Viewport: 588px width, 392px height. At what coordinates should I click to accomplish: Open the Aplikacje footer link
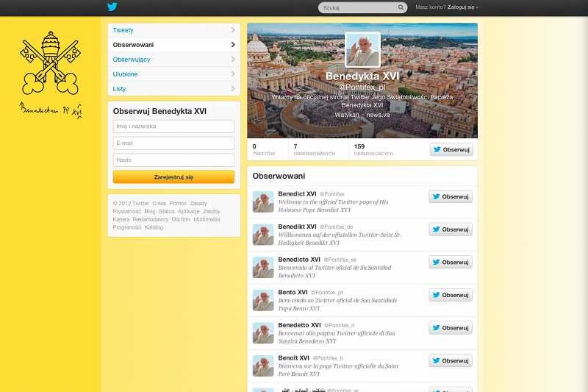189,212
